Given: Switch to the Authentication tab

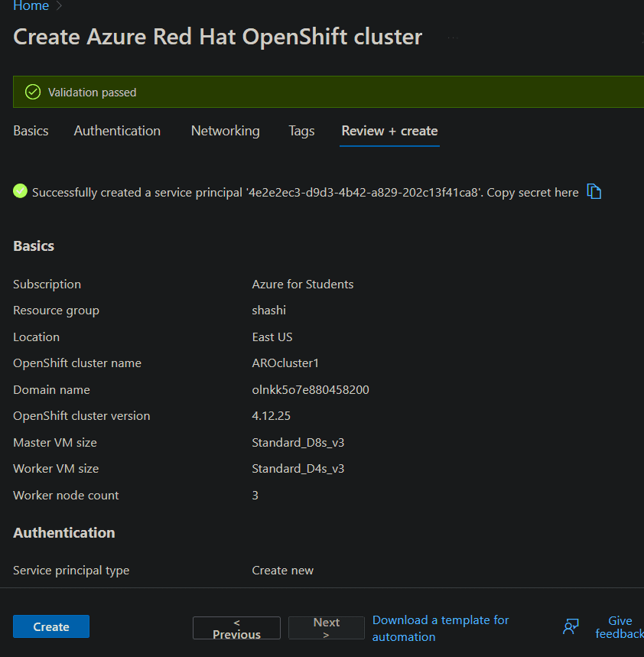Looking at the screenshot, I should (117, 131).
